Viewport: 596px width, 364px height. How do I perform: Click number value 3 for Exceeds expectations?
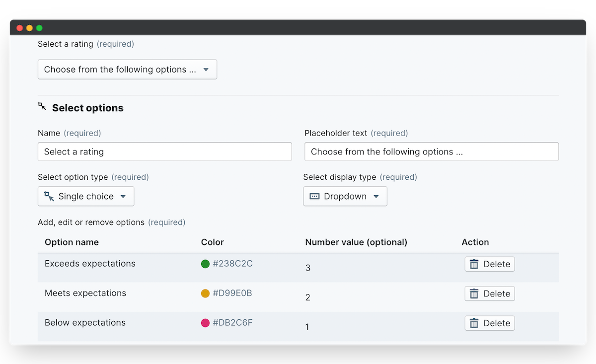(308, 268)
